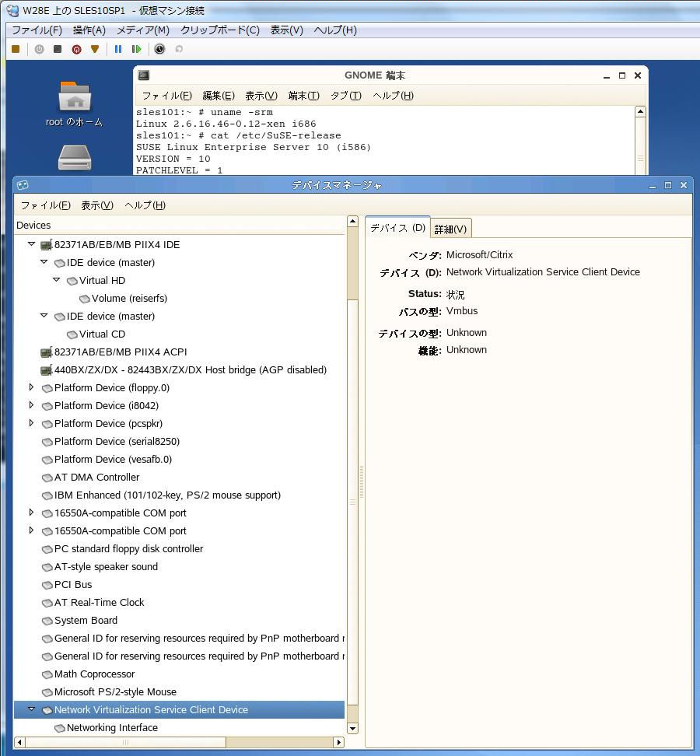Viewport: 700px width, 756px height.
Task: Collapse Network Virtualization Service Client Device node
Action: click(31, 709)
